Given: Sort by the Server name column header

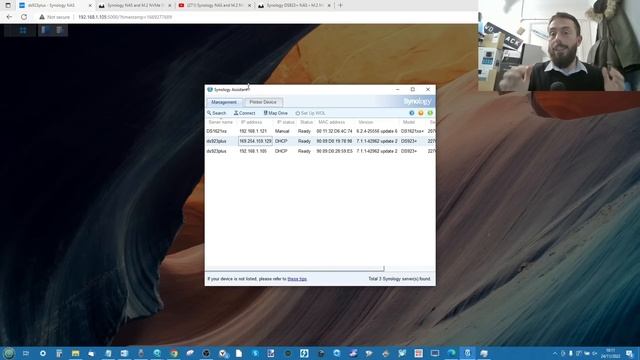Looking at the screenshot, I should point(221,122).
